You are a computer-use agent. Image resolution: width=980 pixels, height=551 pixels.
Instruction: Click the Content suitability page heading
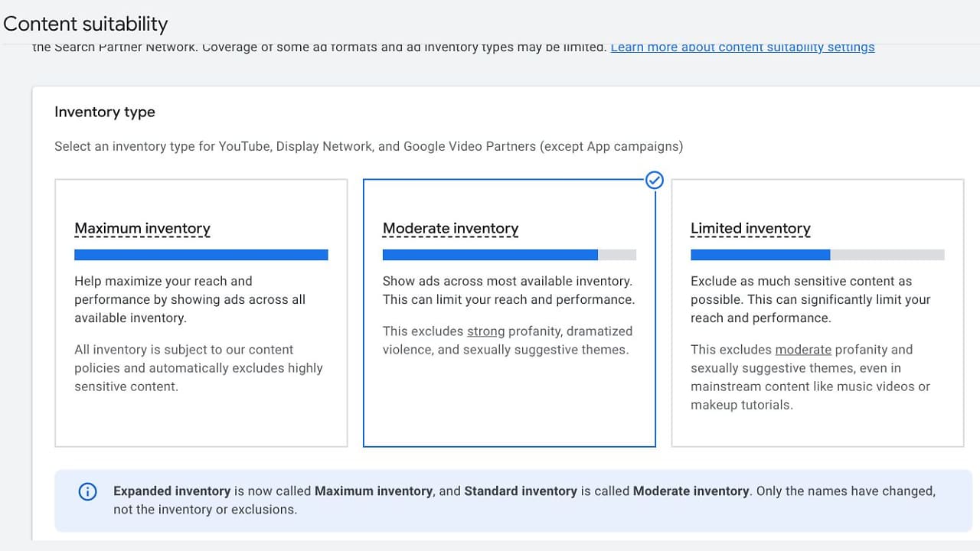point(85,24)
